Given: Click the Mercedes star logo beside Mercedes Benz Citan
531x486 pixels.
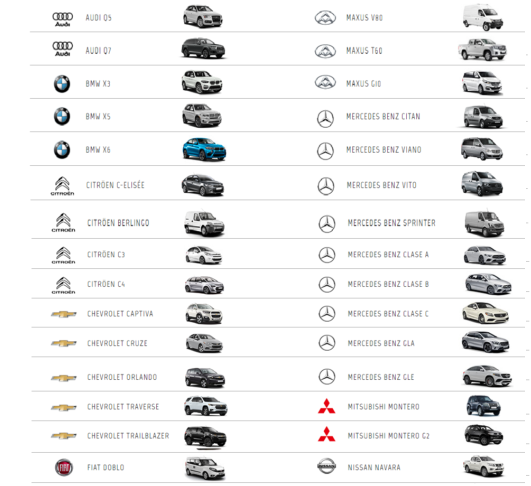Looking at the screenshot, I should (x=325, y=119).
